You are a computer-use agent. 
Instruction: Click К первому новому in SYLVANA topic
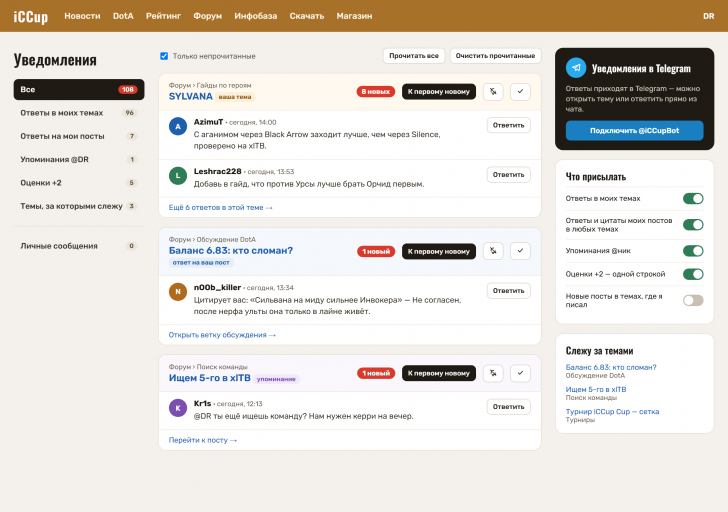(x=439, y=91)
